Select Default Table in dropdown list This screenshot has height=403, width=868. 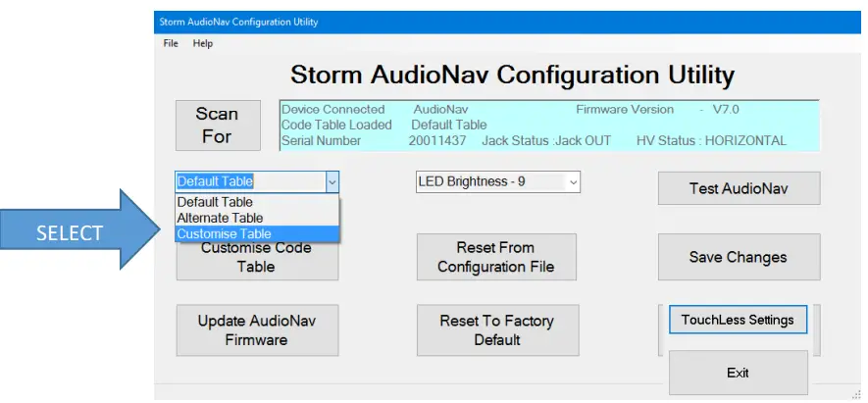(257, 202)
